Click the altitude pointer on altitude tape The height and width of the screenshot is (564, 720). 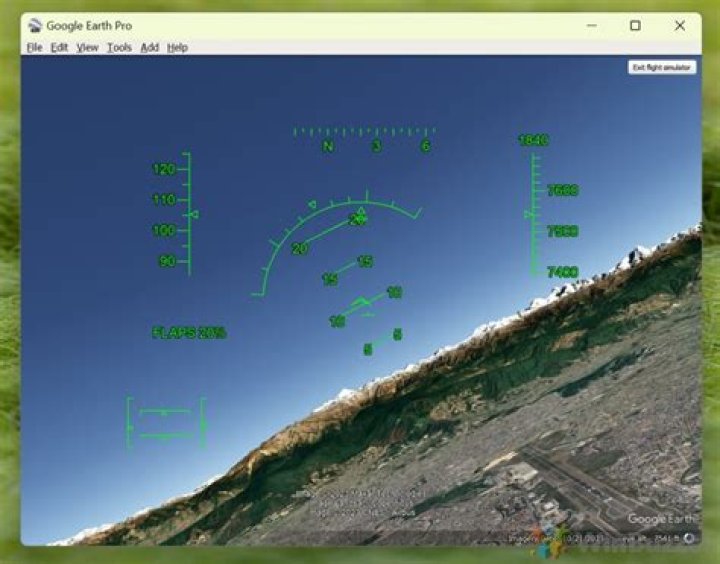[529, 214]
